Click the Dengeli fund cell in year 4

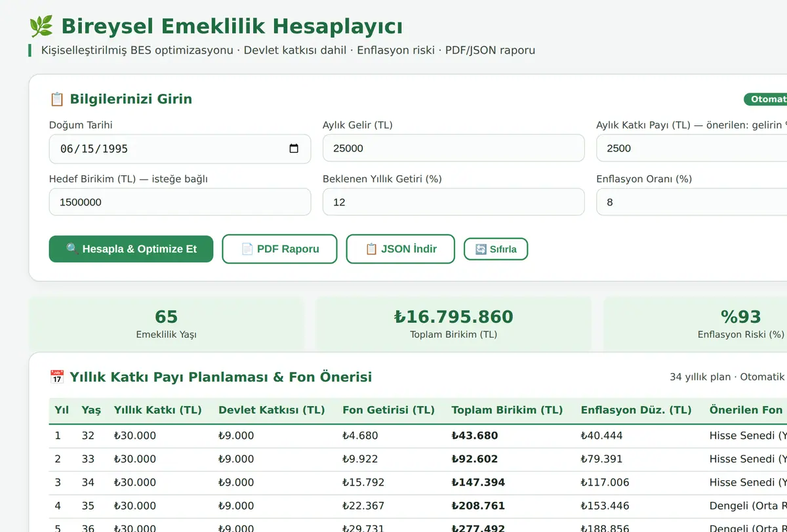click(x=748, y=506)
